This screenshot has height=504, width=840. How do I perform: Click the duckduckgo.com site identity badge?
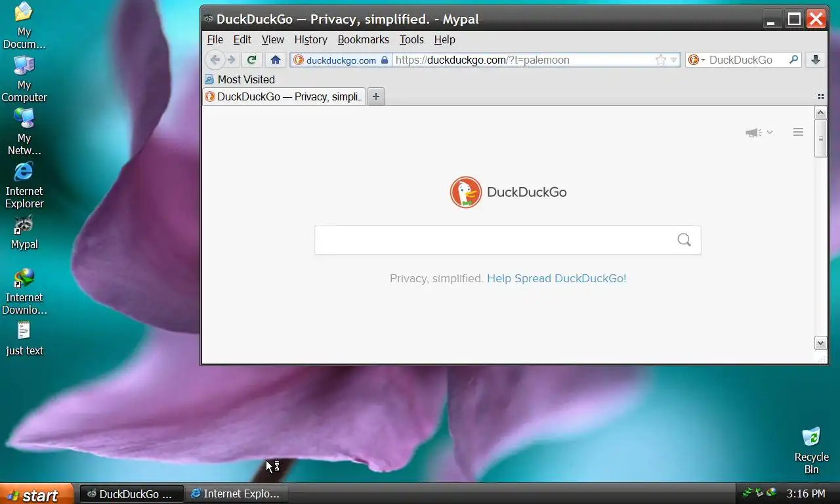[x=341, y=60]
